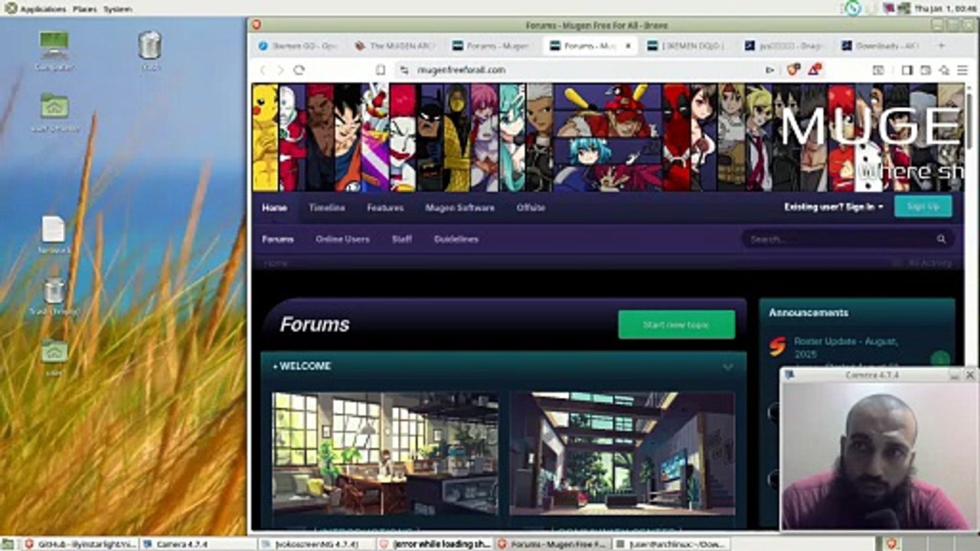Switch to the Downloads browser tab

(x=880, y=46)
